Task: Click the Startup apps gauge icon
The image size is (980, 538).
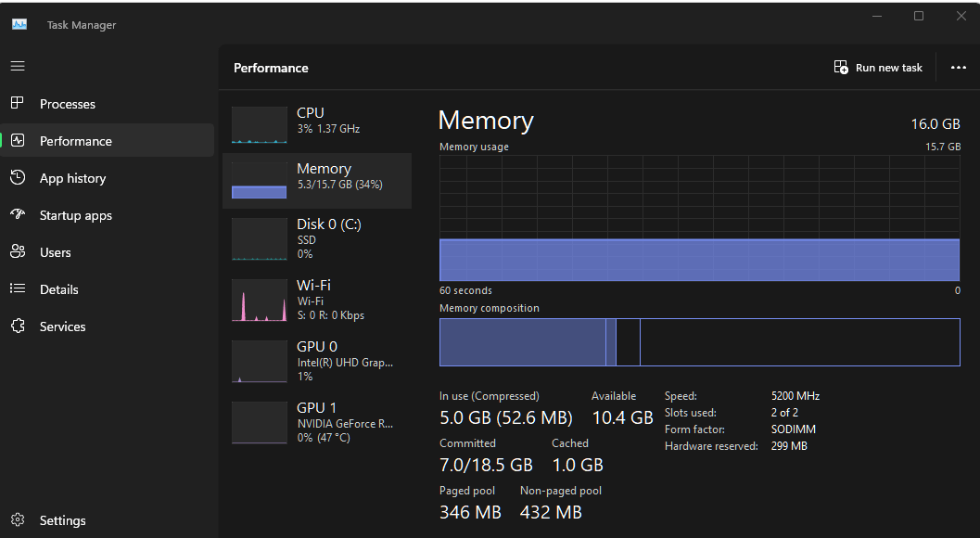Action: coord(18,214)
